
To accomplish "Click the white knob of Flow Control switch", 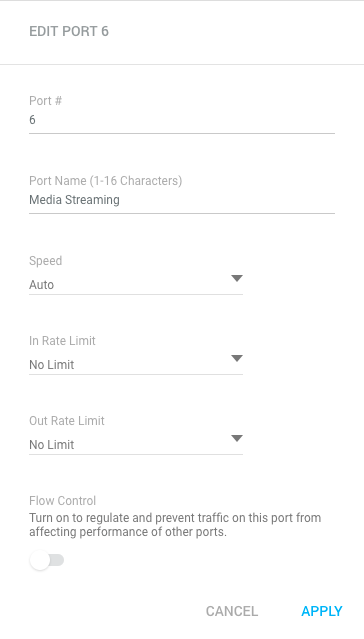I will click(x=40, y=560).
